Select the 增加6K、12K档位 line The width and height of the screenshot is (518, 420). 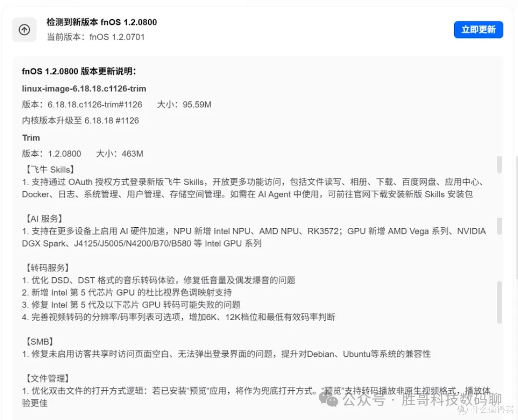178,317
